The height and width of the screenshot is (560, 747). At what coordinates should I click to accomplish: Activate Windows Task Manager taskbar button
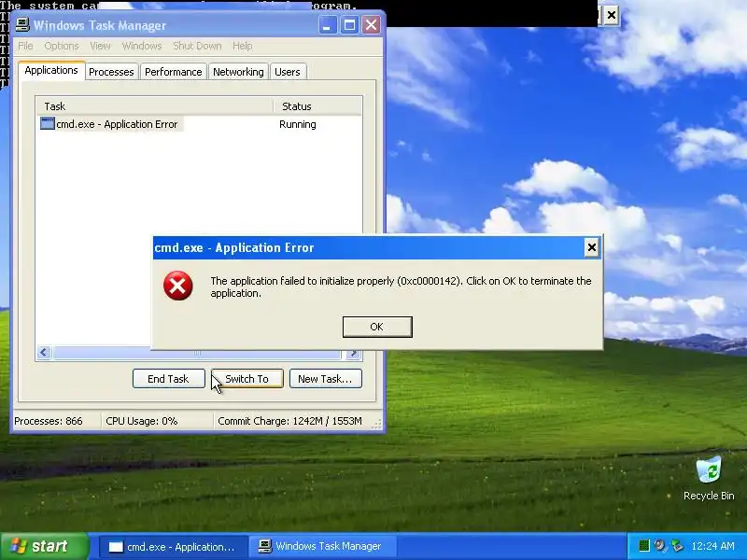coord(322,547)
